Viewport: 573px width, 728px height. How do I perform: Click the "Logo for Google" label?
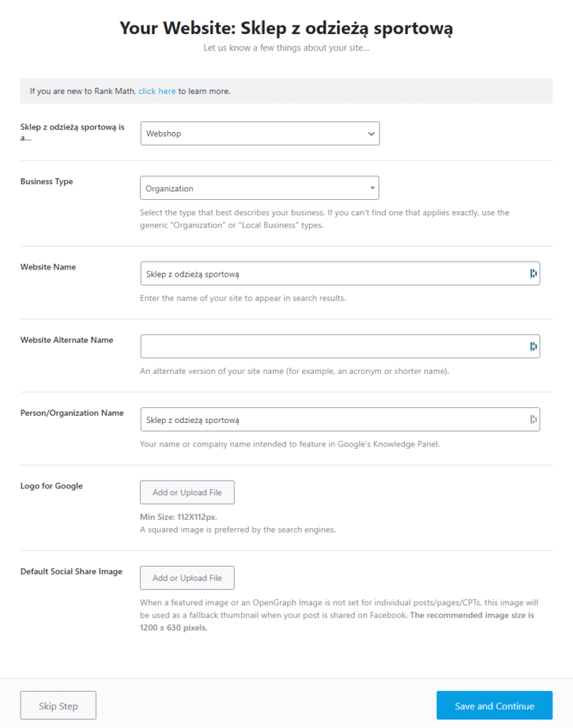52,486
